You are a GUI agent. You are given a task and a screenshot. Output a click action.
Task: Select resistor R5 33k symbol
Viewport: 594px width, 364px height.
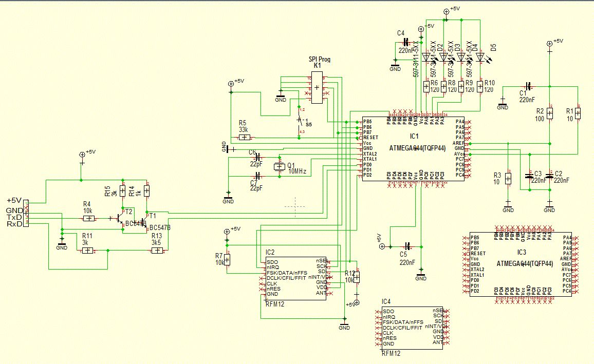point(245,138)
